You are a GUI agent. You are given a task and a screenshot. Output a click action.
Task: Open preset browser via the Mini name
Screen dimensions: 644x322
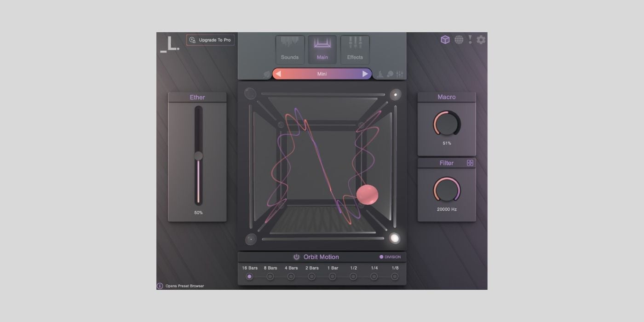coord(322,74)
